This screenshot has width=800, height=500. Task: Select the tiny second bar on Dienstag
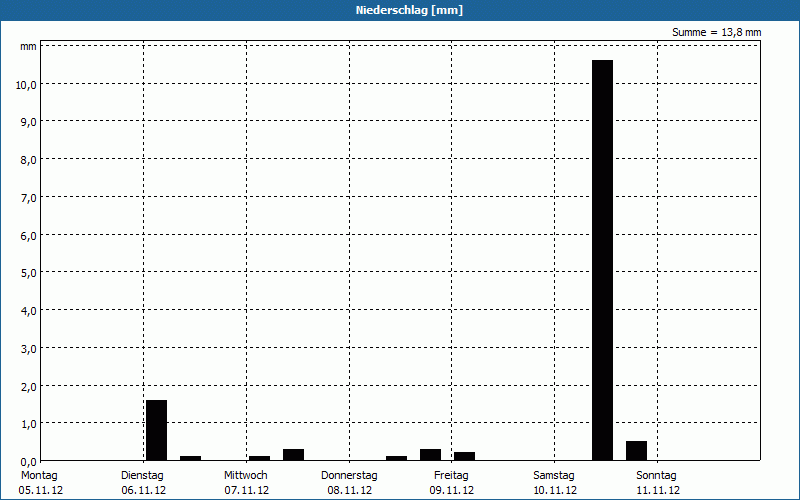coord(190,458)
